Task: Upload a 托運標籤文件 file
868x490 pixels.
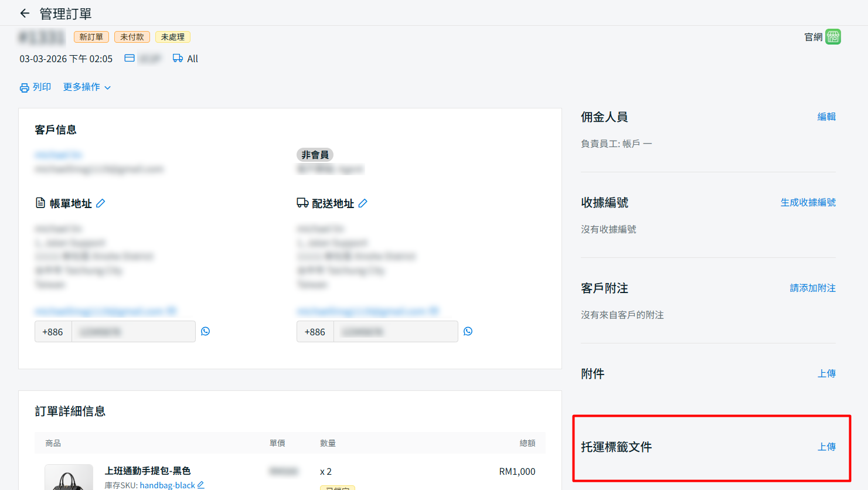Action: (826, 447)
